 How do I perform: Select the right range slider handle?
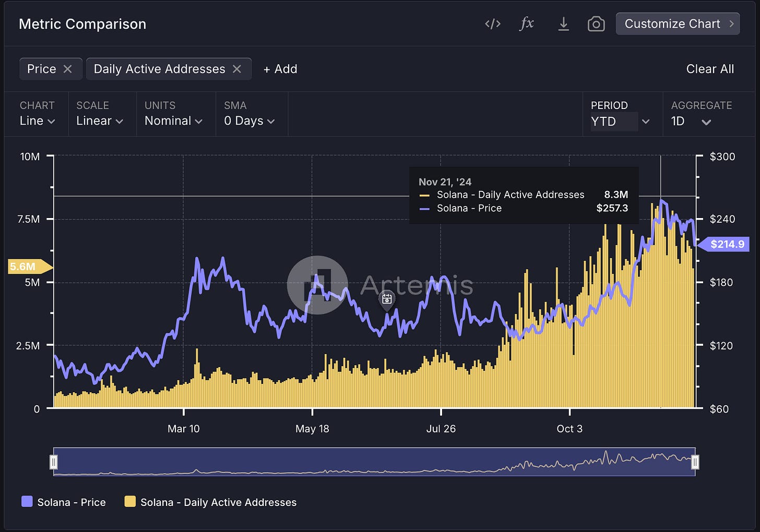pyautogui.click(x=695, y=462)
